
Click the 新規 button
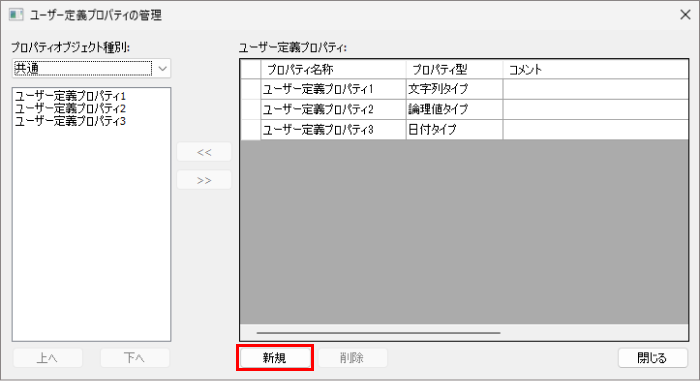(x=275, y=358)
